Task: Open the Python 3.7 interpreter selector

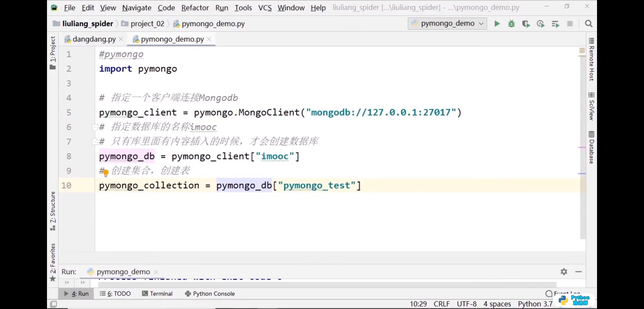Action: [535, 304]
